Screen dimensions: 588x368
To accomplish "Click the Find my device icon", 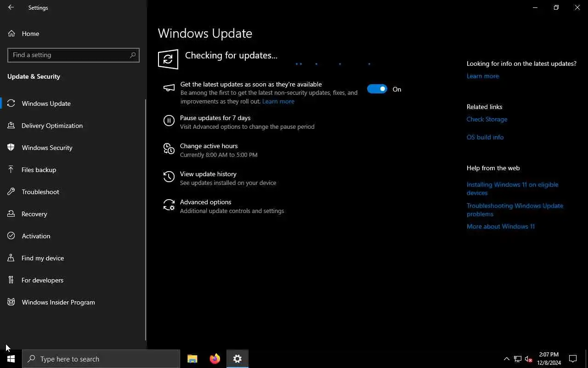I will click(11, 258).
